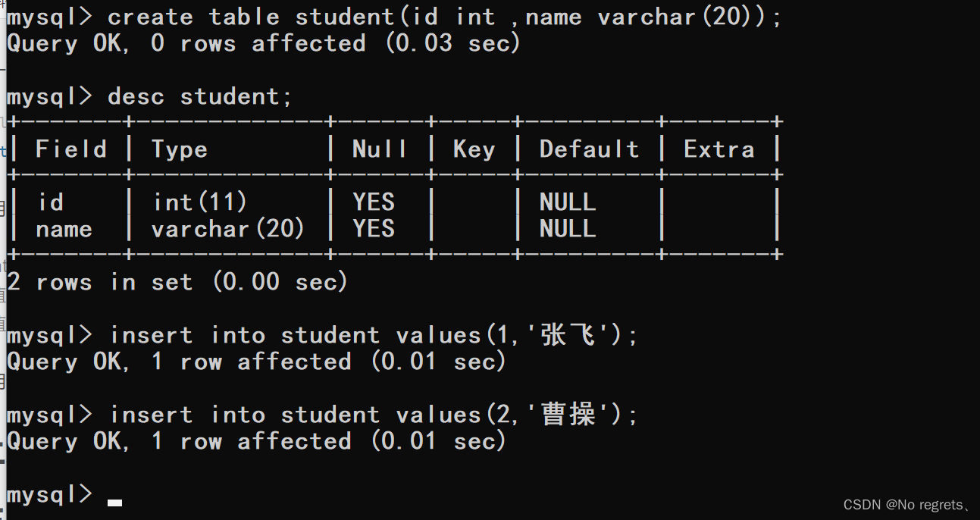This screenshot has height=520, width=980.
Task: Click the desc student command
Action: click(149, 97)
